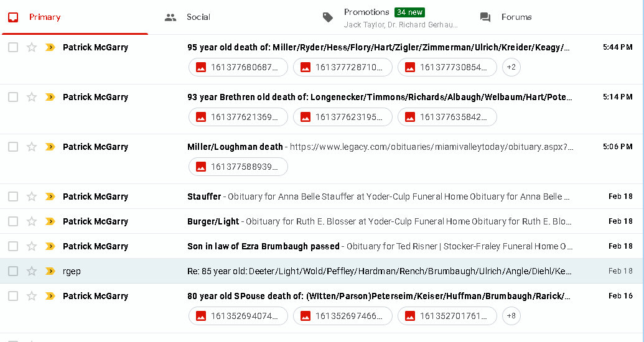Viewport: 644px width, 342px height.
Task: Show +8 additional attachments on SPouse email
Action: (x=511, y=316)
